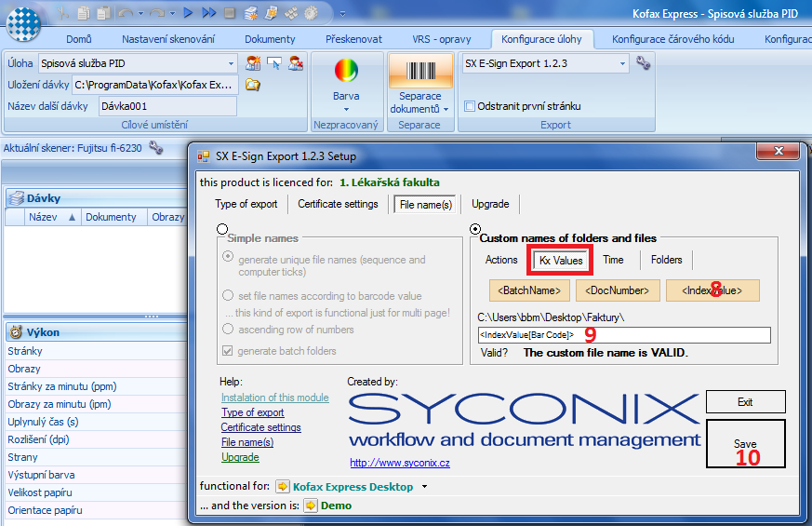Click the Stop square icon
The height and width of the screenshot is (526, 812).
click(230, 13)
